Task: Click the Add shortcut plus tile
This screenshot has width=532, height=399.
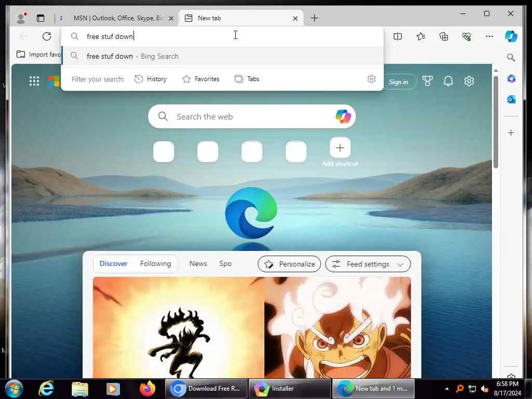Action: point(340,148)
